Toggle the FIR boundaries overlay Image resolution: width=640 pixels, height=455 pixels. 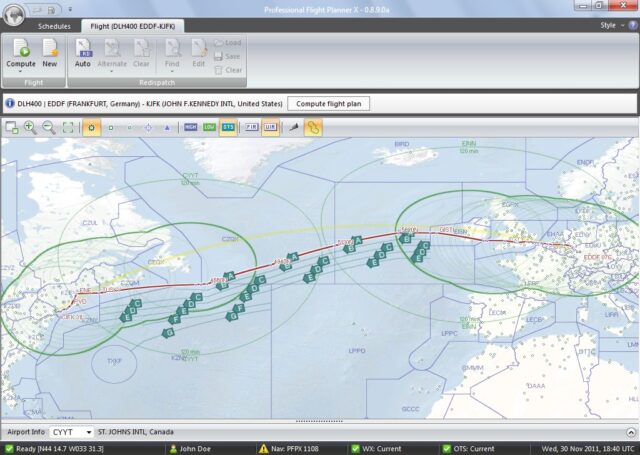pyautogui.click(x=251, y=127)
